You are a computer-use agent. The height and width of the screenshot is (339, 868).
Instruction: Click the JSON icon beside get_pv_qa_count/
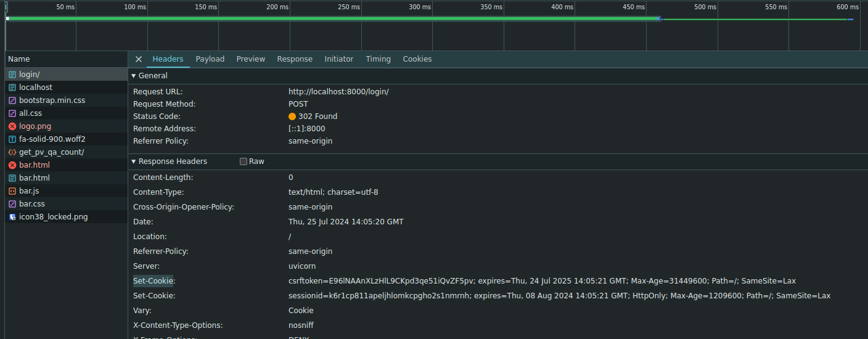tap(12, 152)
